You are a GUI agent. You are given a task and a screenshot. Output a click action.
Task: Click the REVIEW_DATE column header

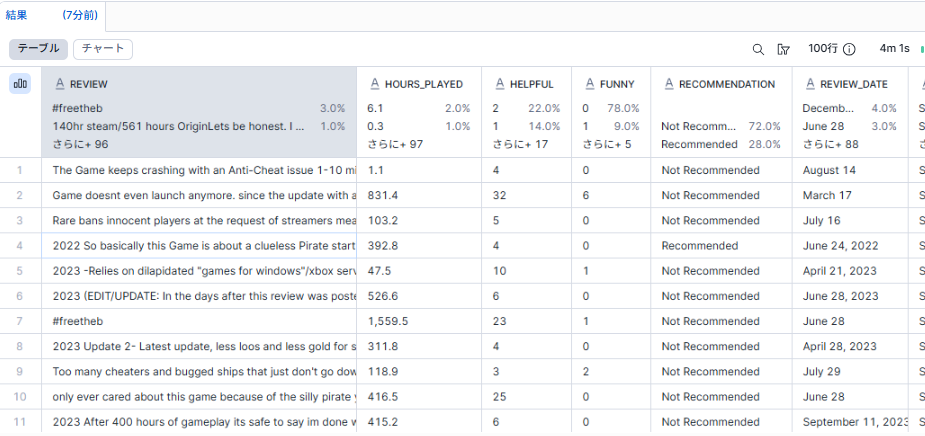pyautogui.click(x=846, y=85)
